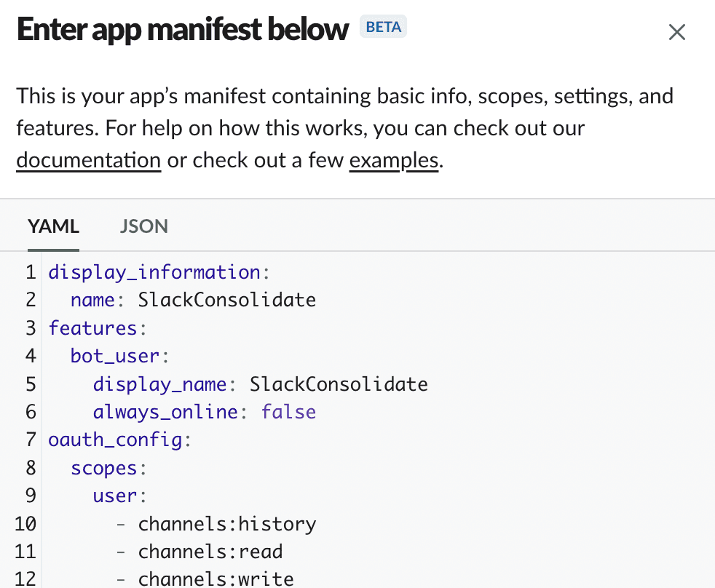Click the bot_user key on line 4

pos(115,356)
